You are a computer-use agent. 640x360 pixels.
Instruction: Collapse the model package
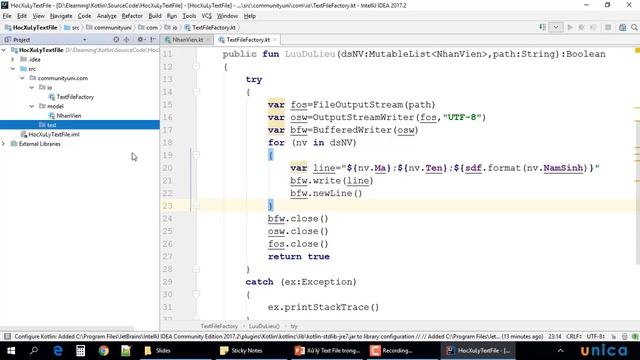coord(32,106)
